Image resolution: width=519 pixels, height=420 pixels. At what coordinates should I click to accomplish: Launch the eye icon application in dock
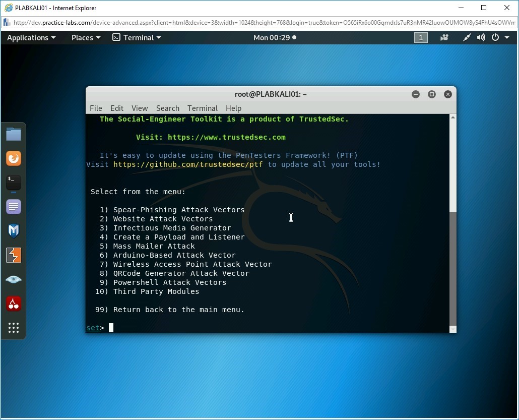click(x=14, y=279)
